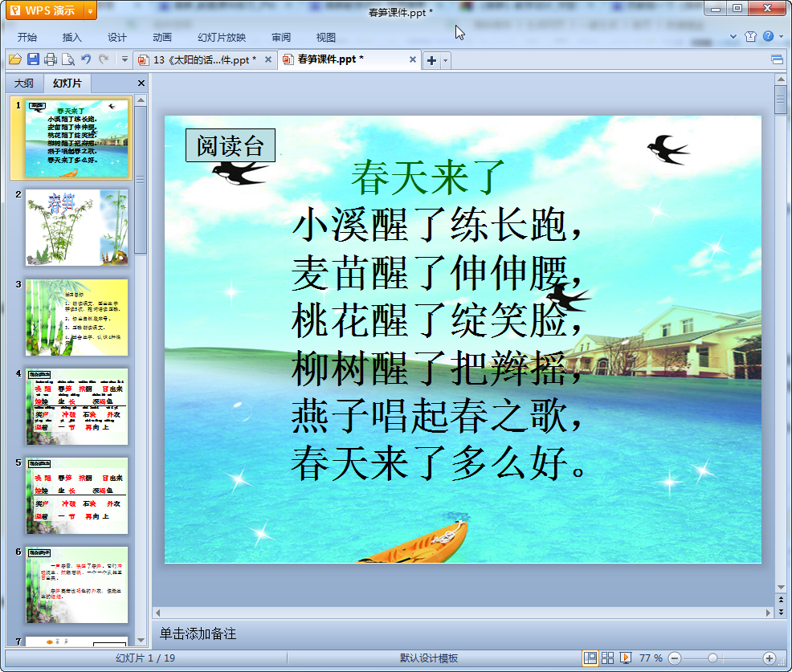
Task: Switch to normal view icon in status bar
Action: point(590,658)
